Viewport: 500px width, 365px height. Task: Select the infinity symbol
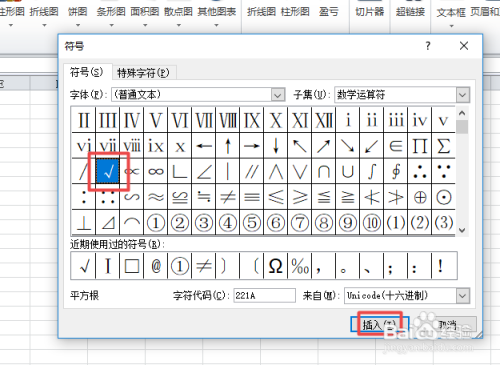[x=156, y=171]
